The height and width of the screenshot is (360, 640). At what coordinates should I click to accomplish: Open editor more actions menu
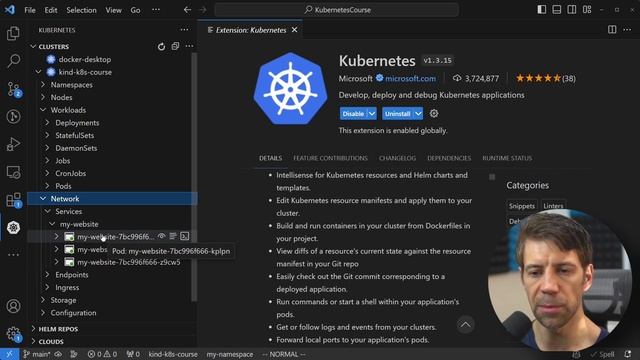tap(627, 29)
